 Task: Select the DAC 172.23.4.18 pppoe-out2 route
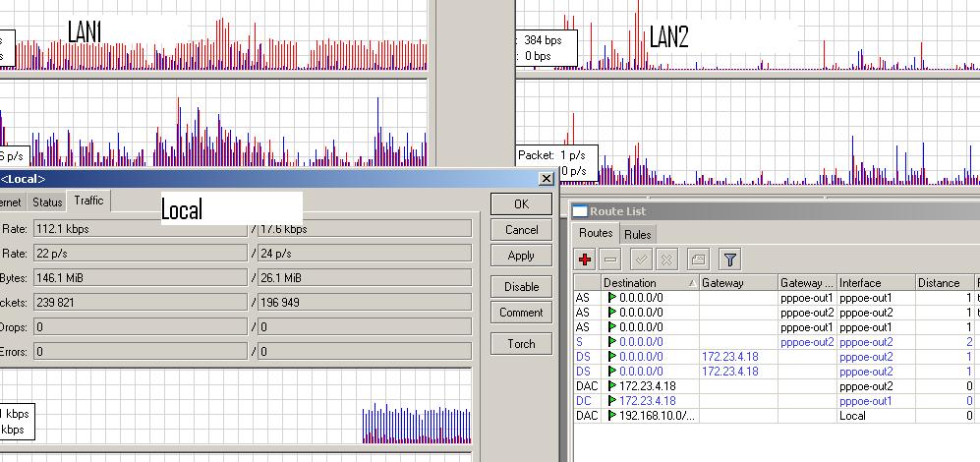pos(777,385)
